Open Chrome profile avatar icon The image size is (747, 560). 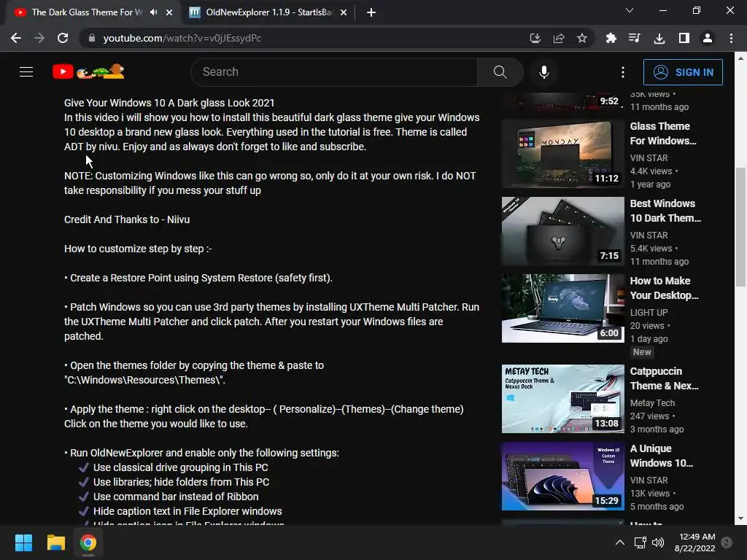click(x=708, y=38)
